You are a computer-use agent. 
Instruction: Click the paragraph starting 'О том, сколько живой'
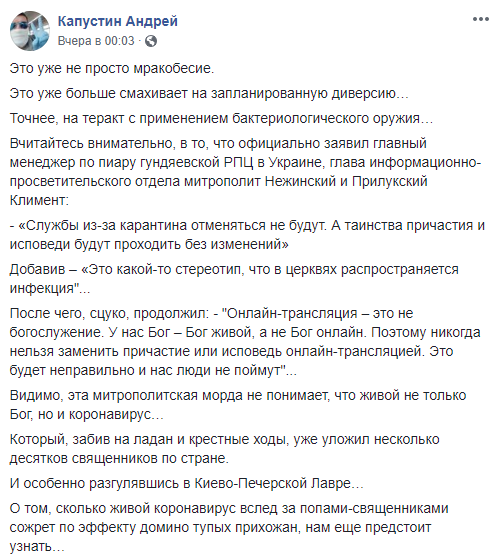[x=229, y=527]
